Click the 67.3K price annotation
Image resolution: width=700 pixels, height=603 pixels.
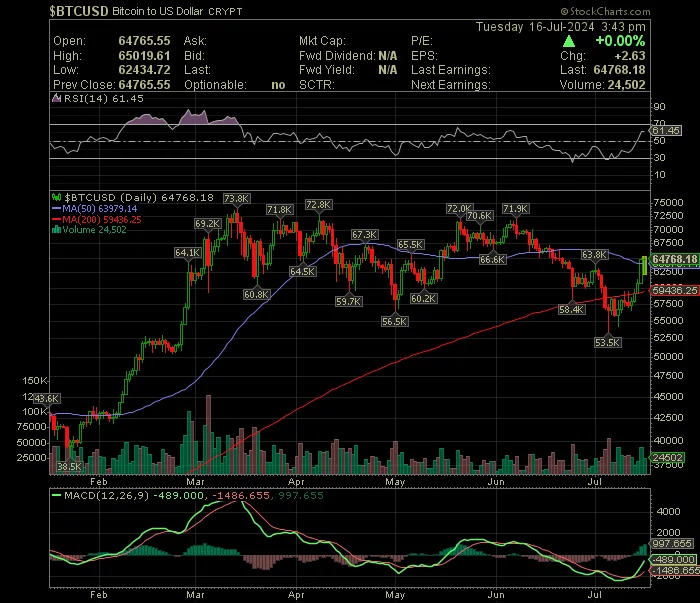coord(364,234)
